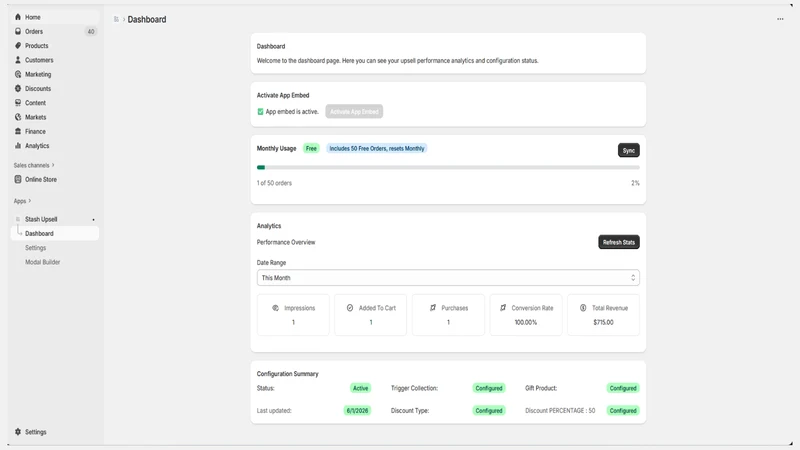Click Trigger Collection Configured badge
The width and height of the screenshot is (800, 450).
tap(489, 388)
